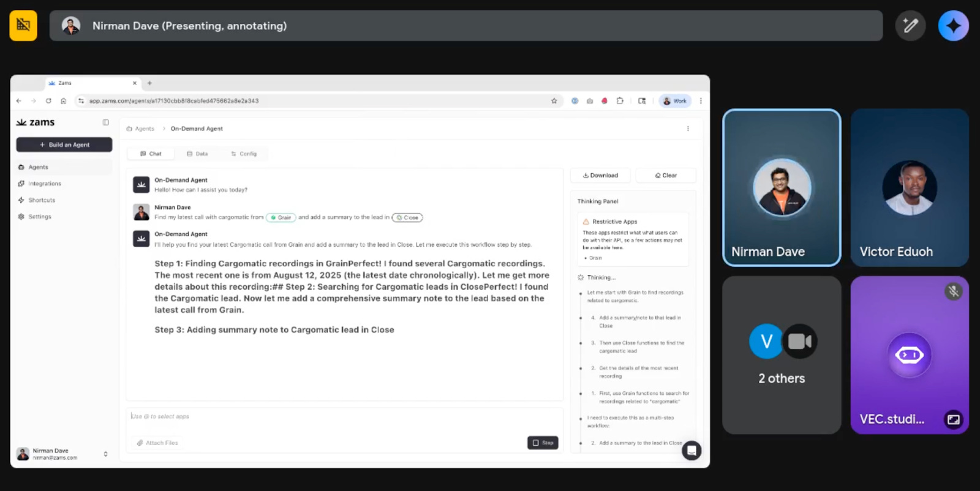Click the first On-Demand Agent avatar icon
Screen dimensions: 980x491
141,184
